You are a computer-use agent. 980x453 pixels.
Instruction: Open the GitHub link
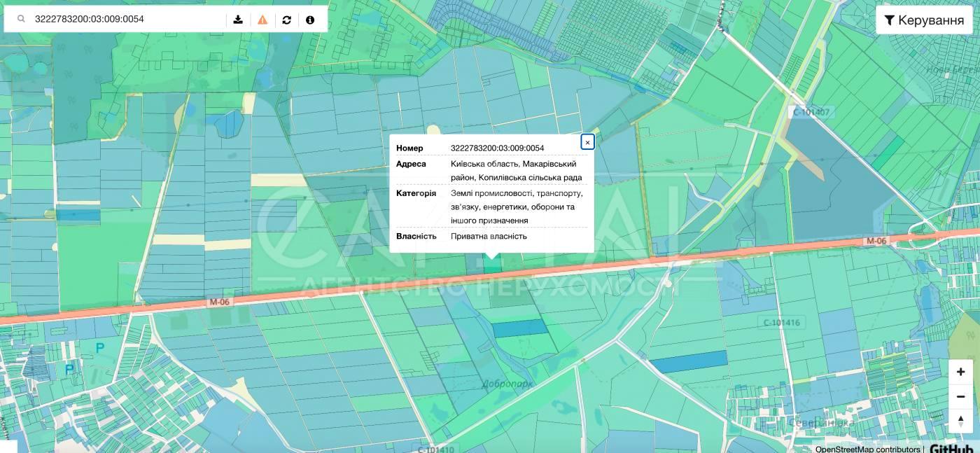pos(951,449)
